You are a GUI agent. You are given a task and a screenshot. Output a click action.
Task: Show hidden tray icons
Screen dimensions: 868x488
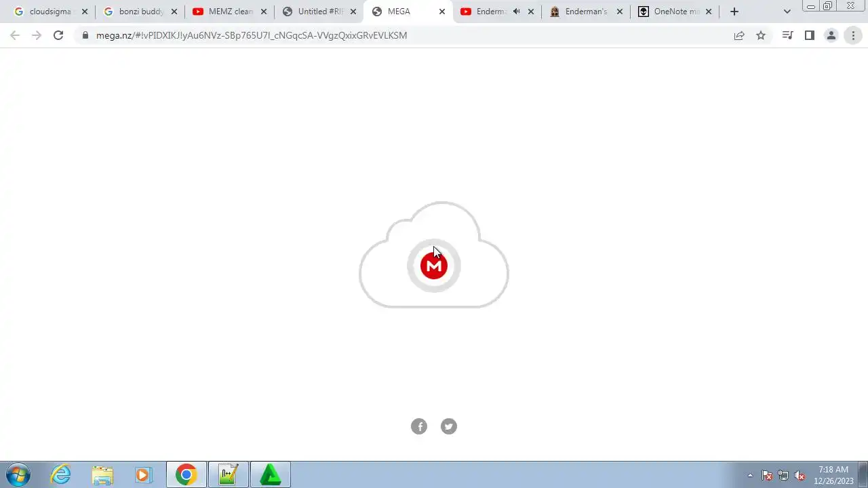[x=750, y=475]
